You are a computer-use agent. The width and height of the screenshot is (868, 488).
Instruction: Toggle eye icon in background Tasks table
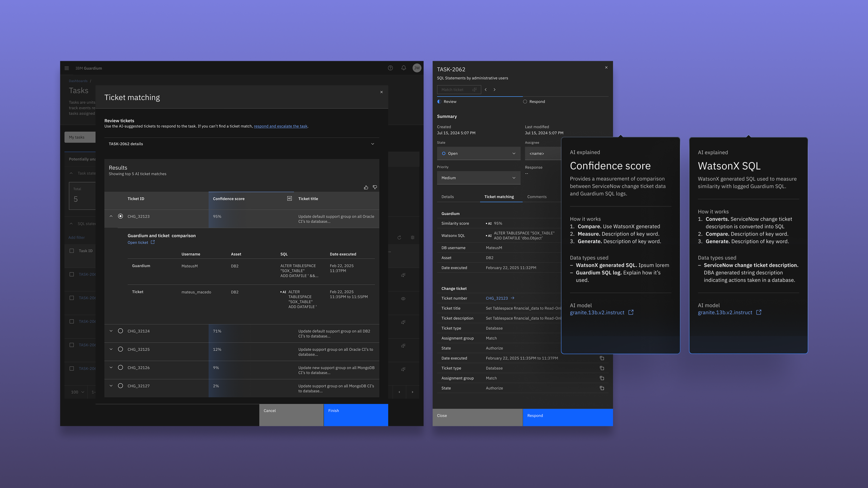[403, 299]
